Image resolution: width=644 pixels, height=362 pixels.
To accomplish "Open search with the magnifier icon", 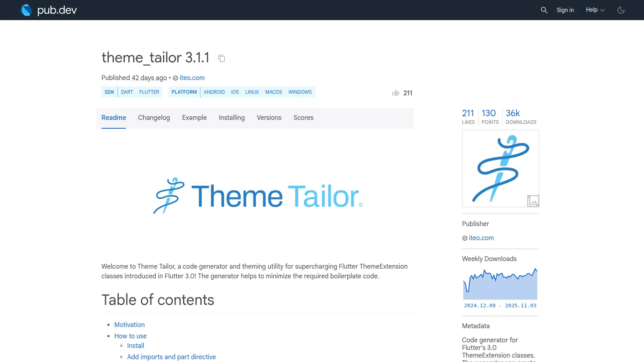I will click(544, 10).
